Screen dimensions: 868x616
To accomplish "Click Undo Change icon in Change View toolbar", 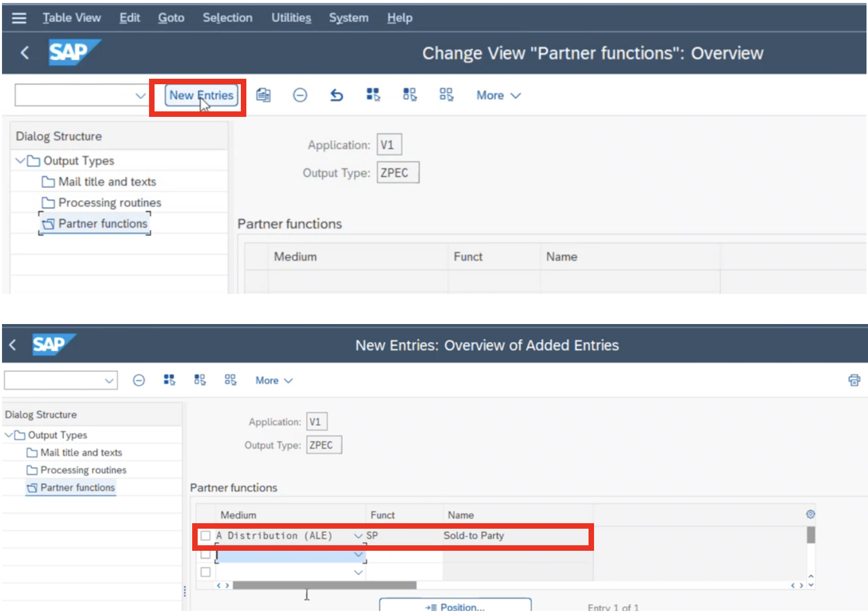I will click(x=337, y=95).
